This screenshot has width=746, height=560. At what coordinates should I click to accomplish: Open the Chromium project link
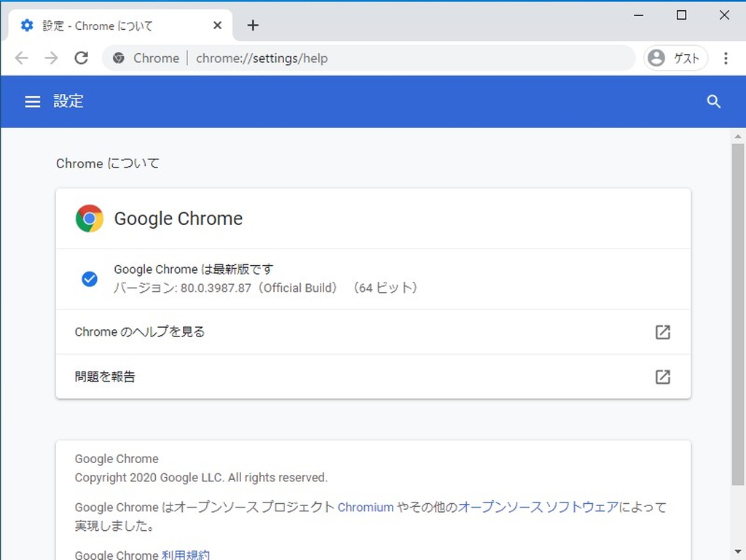pyautogui.click(x=366, y=507)
